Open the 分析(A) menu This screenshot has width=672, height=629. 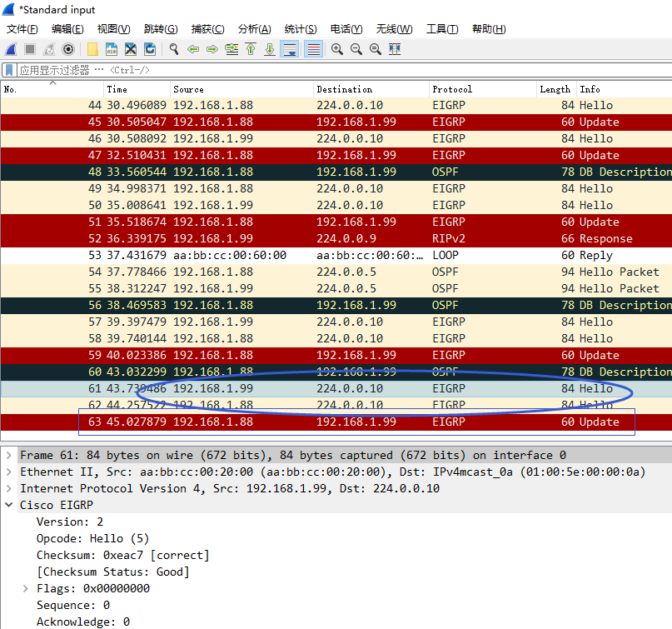pos(254,29)
